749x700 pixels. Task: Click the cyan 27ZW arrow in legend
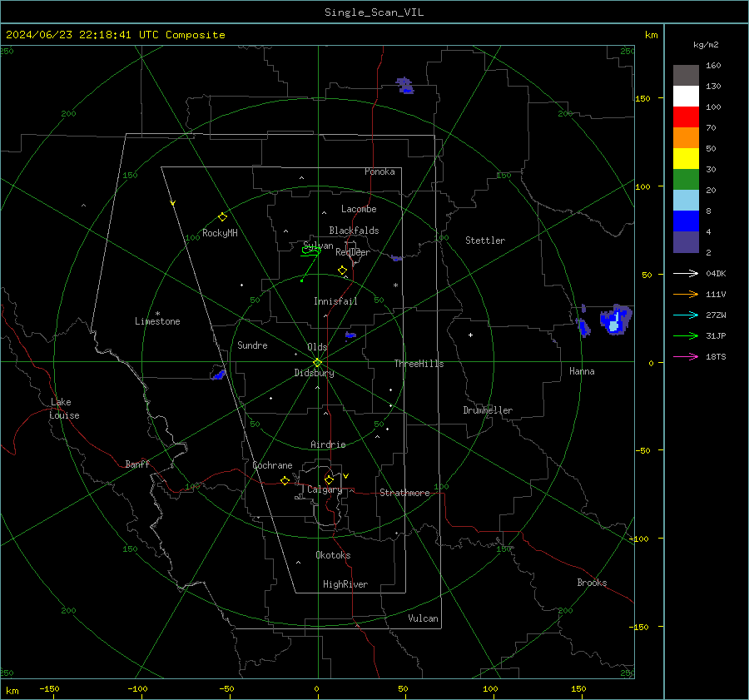coord(686,315)
